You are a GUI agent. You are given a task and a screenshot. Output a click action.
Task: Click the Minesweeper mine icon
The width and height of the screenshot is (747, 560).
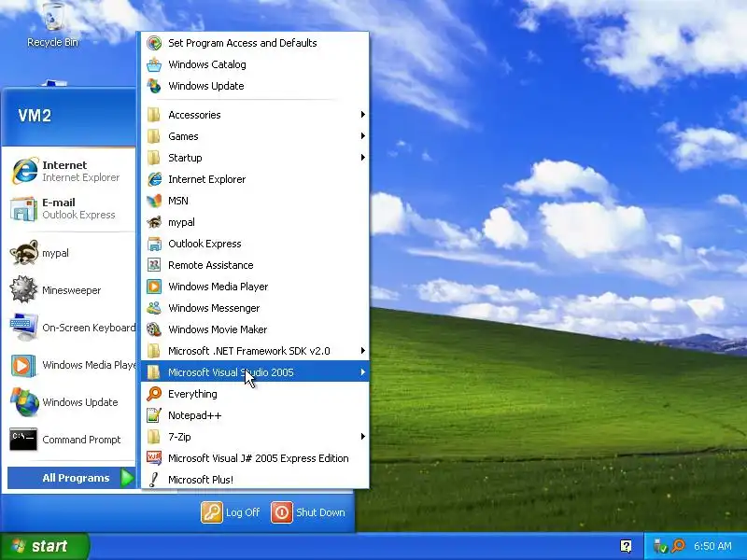(24, 289)
